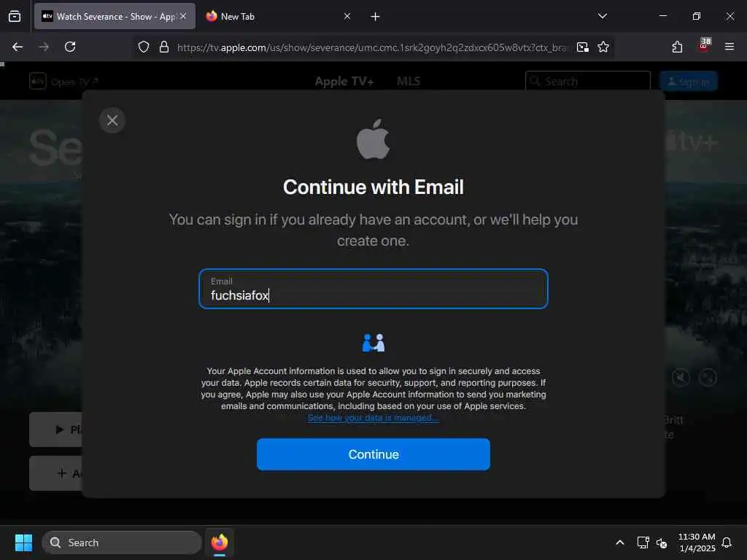Click the Apple logo in dialog
This screenshot has height=560, width=747.
coord(373,139)
